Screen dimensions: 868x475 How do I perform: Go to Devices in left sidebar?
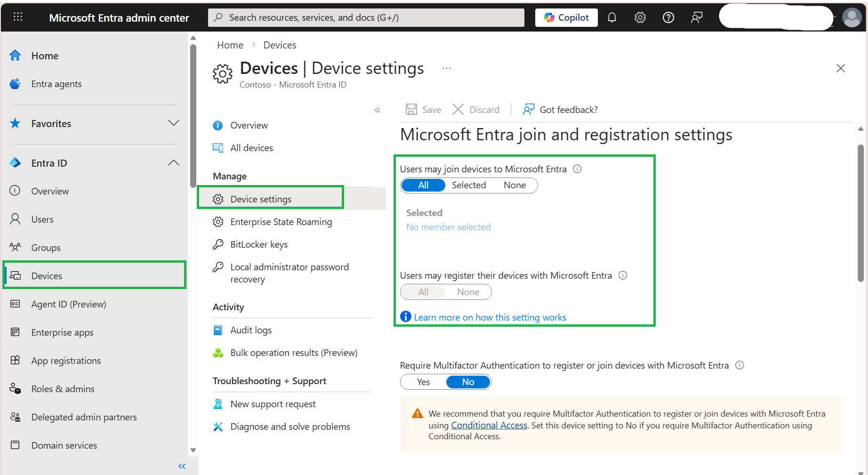pyautogui.click(x=94, y=275)
